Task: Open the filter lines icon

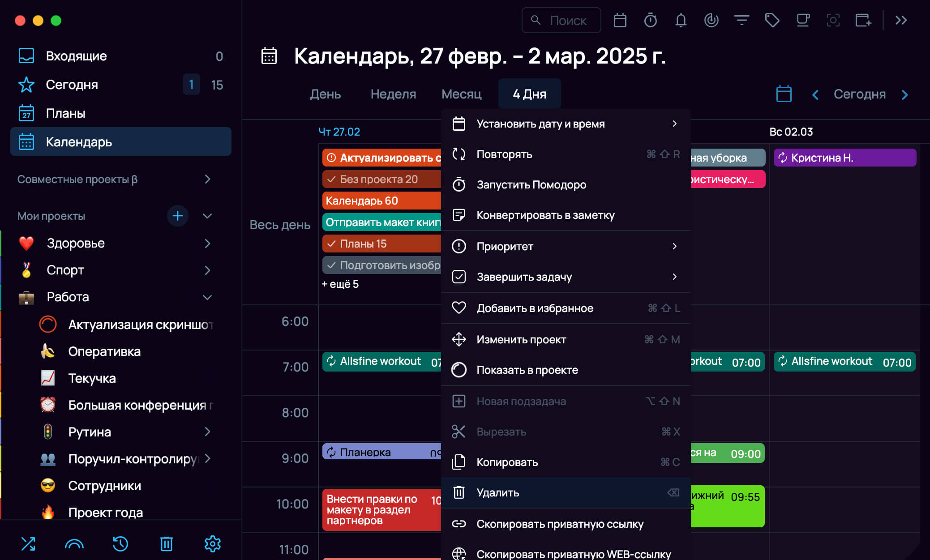Action: (741, 20)
